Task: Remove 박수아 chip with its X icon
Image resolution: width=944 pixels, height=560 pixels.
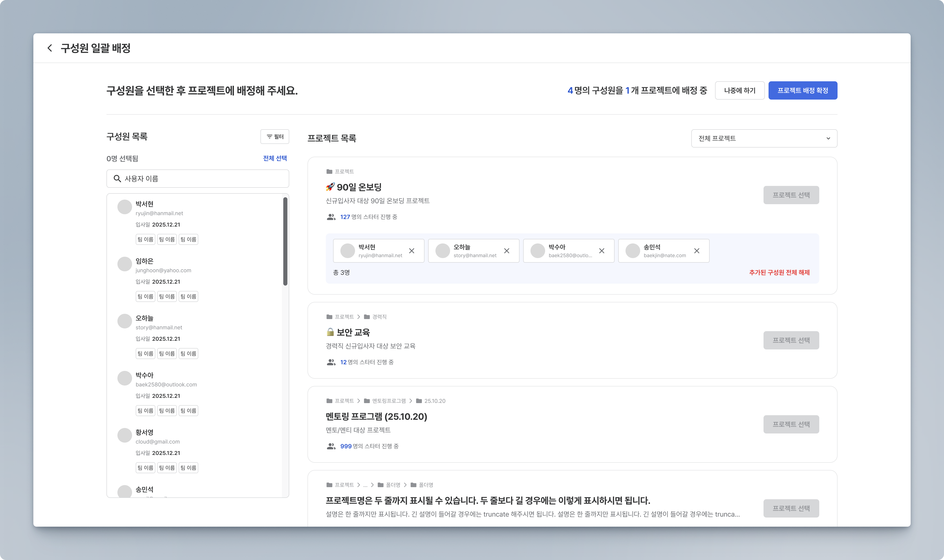Action: click(x=602, y=251)
